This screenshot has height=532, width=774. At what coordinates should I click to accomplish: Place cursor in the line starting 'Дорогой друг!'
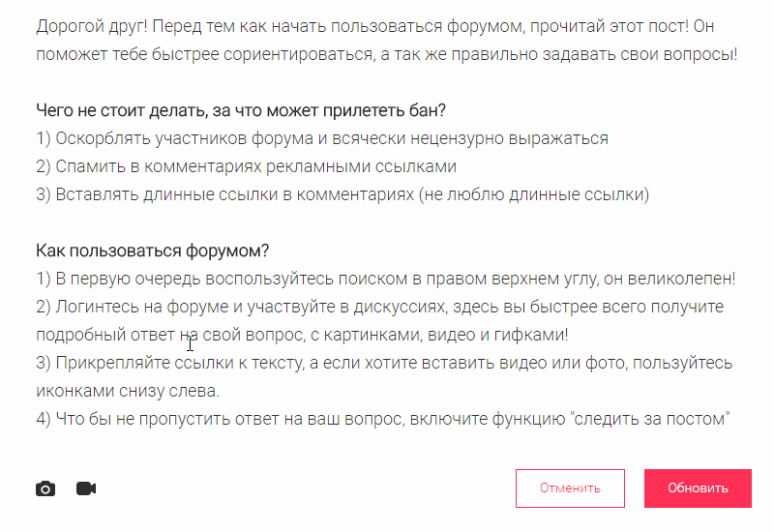pyautogui.click(x=375, y=26)
